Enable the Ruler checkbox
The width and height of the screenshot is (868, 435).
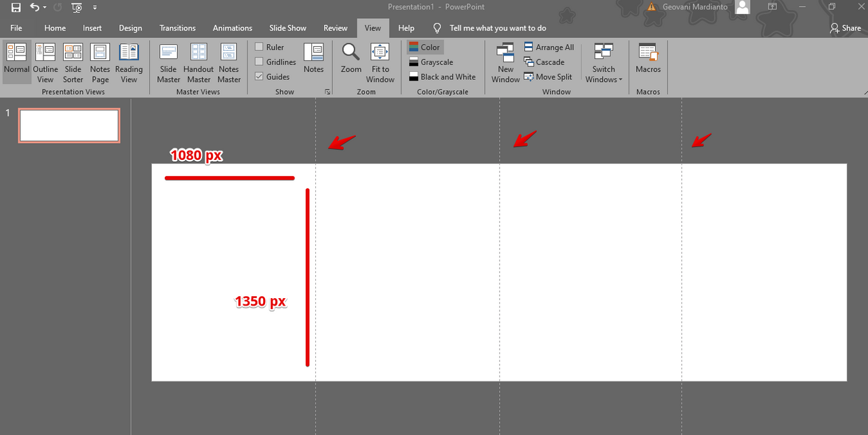(x=259, y=47)
